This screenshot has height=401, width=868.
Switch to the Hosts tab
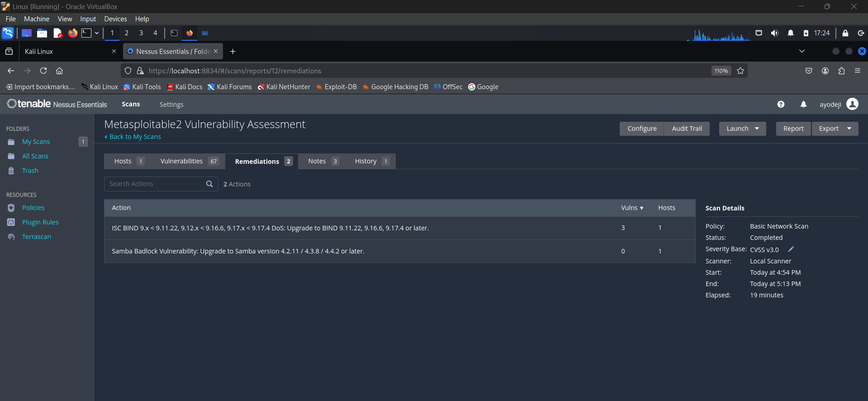(129, 161)
